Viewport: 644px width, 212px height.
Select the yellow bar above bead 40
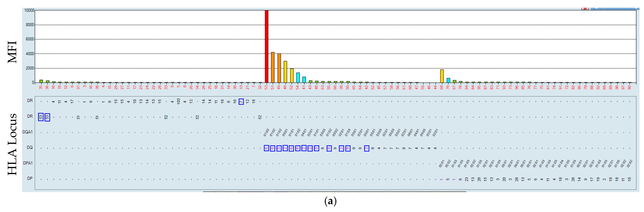click(285, 72)
